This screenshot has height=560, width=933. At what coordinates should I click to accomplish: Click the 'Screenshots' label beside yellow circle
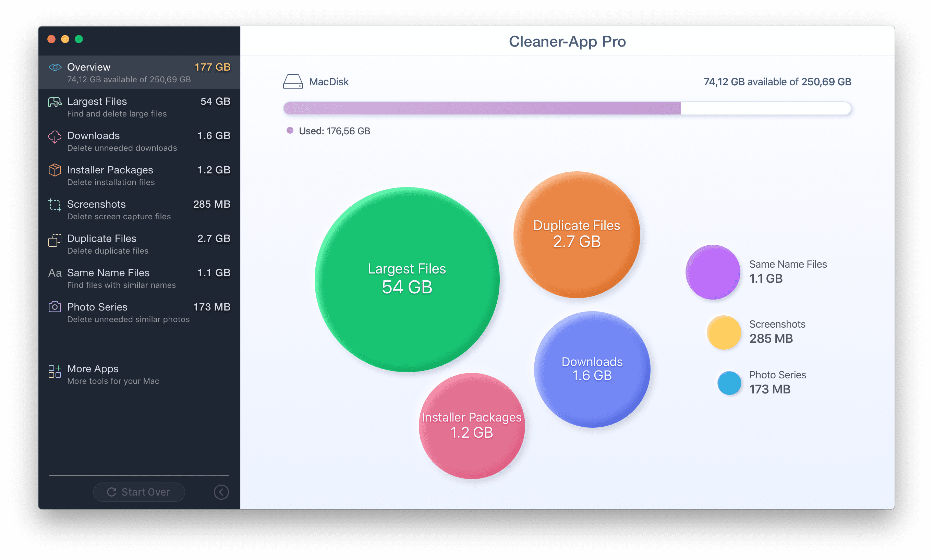point(777,324)
